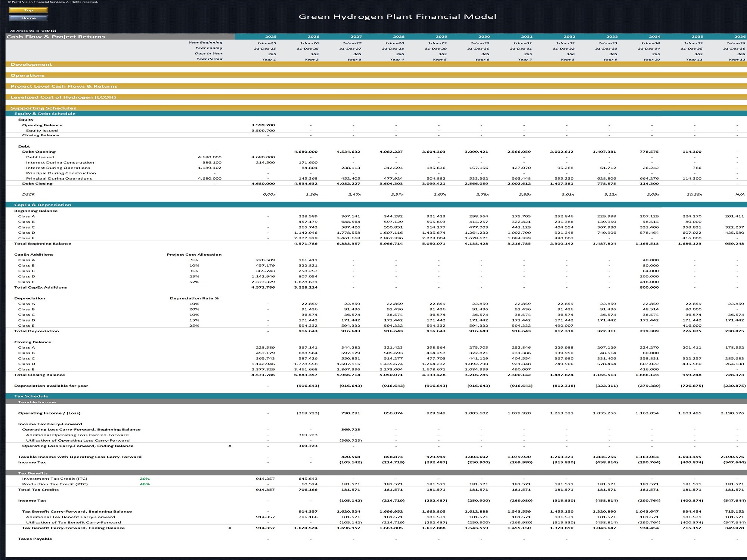Click the Cash Flow & Project Returns title
Image resolution: width=747 pixels, height=560 pixels.
[x=56, y=37]
